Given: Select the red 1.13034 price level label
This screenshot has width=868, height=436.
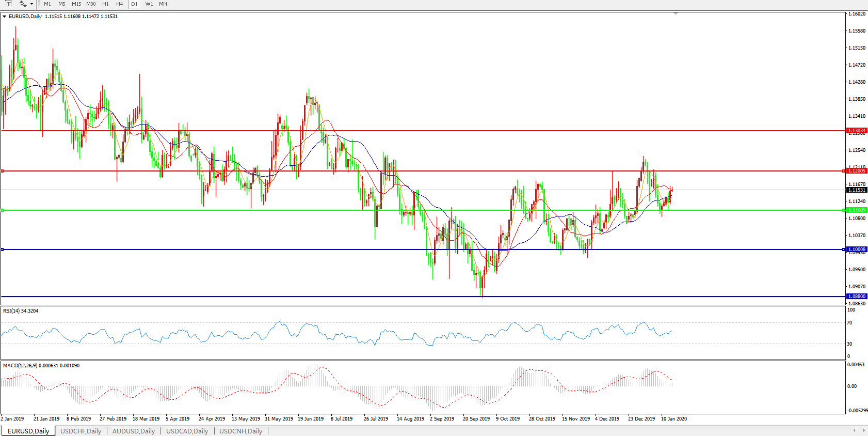Looking at the screenshot, I should coord(857,131).
